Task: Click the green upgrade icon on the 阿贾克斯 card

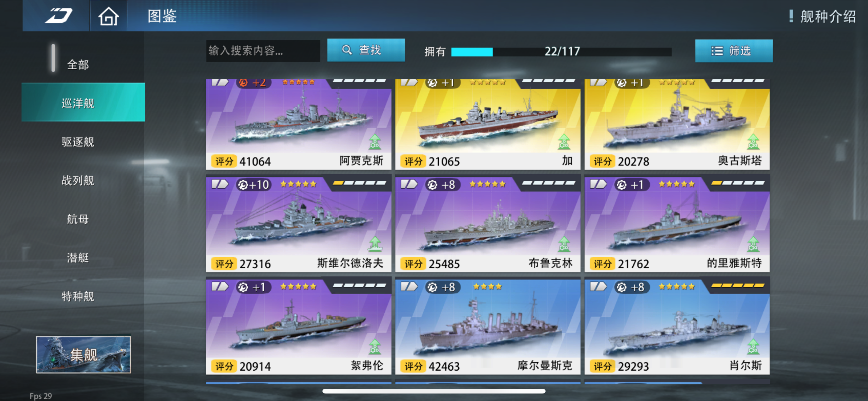Action: (374, 141)
